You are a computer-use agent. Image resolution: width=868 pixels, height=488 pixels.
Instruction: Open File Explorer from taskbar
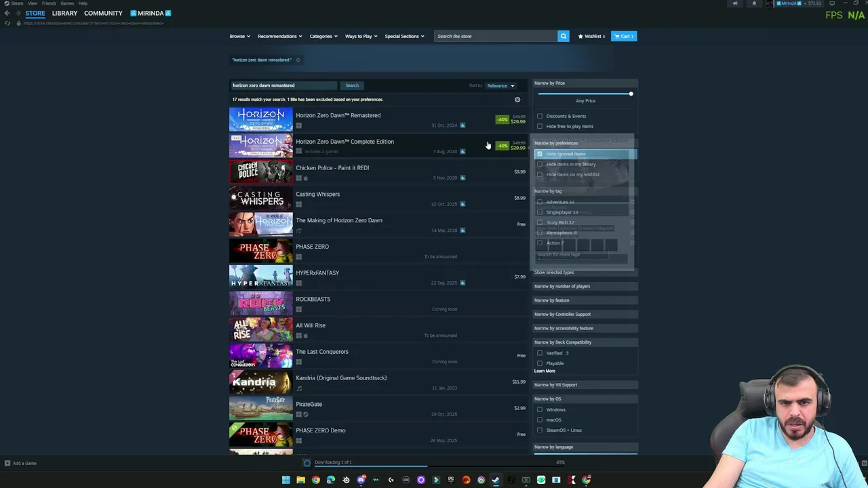(x=300, y=480)
